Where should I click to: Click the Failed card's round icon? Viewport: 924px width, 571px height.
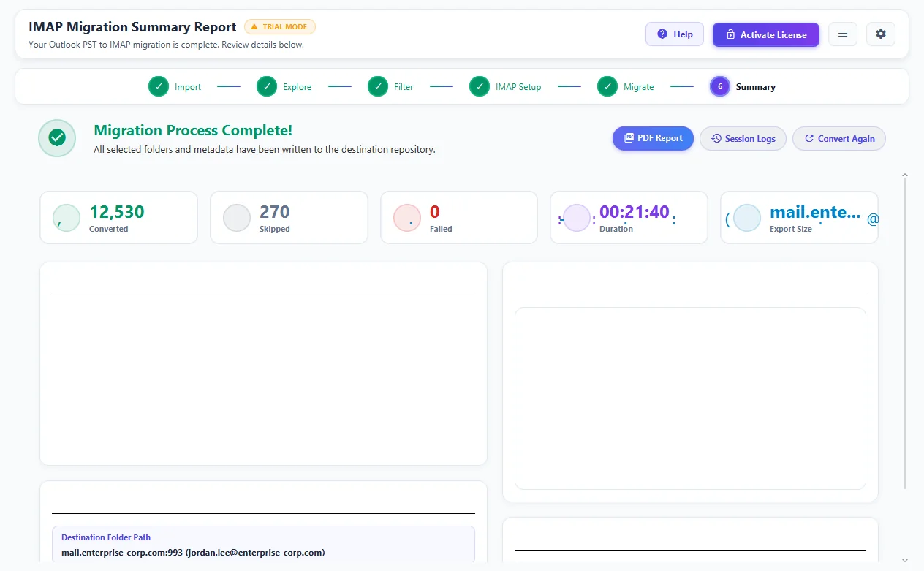(407, 218)
